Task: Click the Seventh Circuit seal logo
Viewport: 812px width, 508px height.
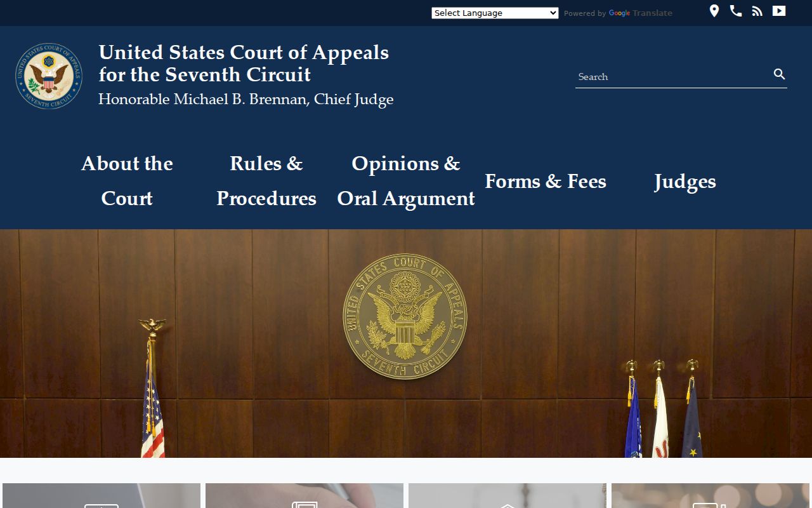Action: (49, 76)
